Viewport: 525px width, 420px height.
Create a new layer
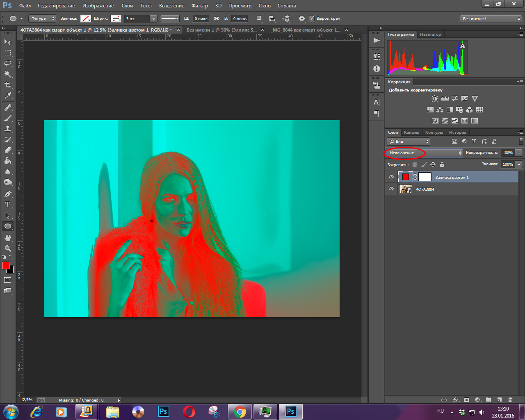pos(500,400)
